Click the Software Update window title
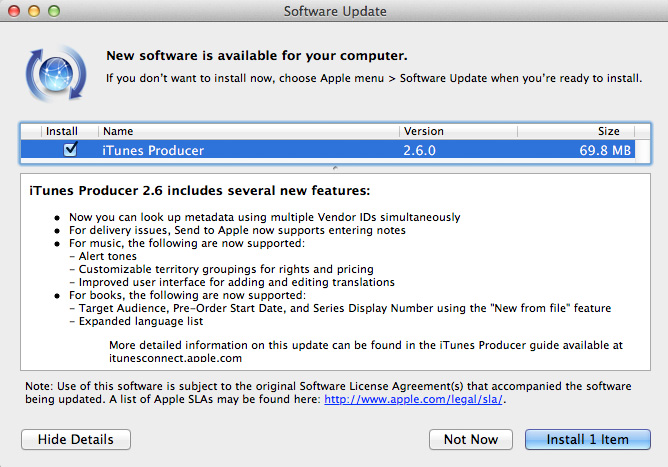This screenshot has width=668, height=467. (335, 11)
